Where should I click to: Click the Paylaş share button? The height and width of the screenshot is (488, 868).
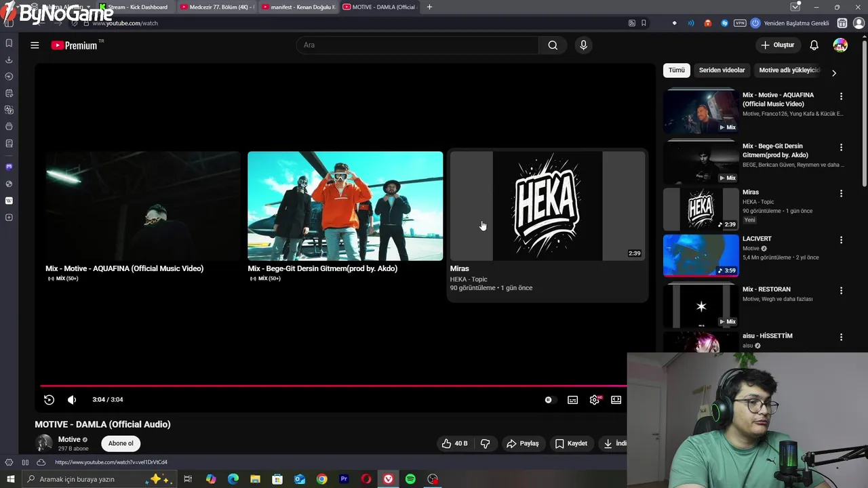(523, 443)
